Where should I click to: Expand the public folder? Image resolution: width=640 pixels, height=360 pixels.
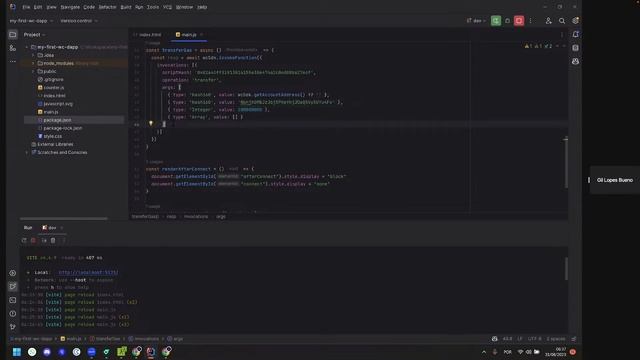(33, 71)
